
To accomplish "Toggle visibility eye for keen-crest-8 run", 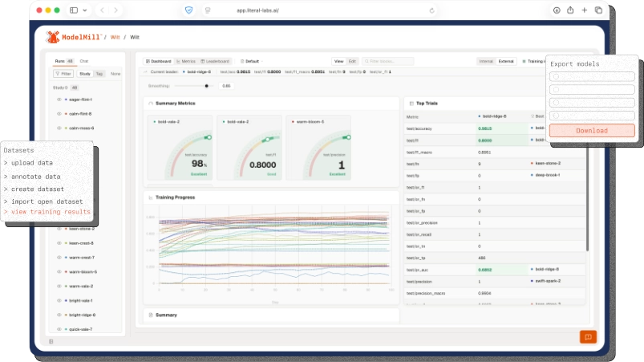I will pyautogui.click(x=59, y=243).
